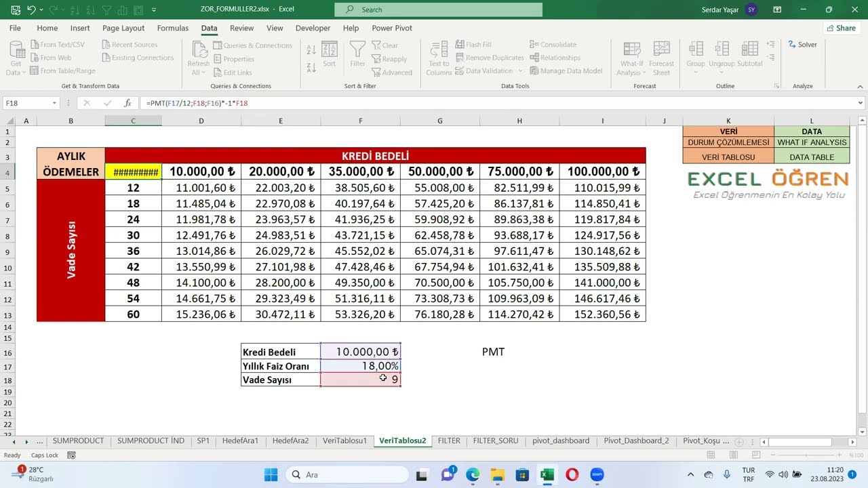Open Advanced filter options
This screenshot has height=488, width=868.
tap(392, 73)
